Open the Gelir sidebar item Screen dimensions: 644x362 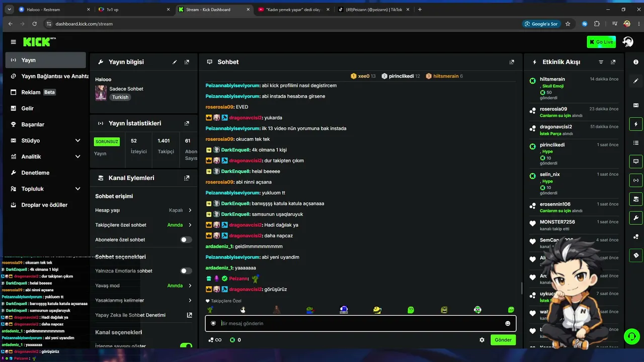click(46, 108)
